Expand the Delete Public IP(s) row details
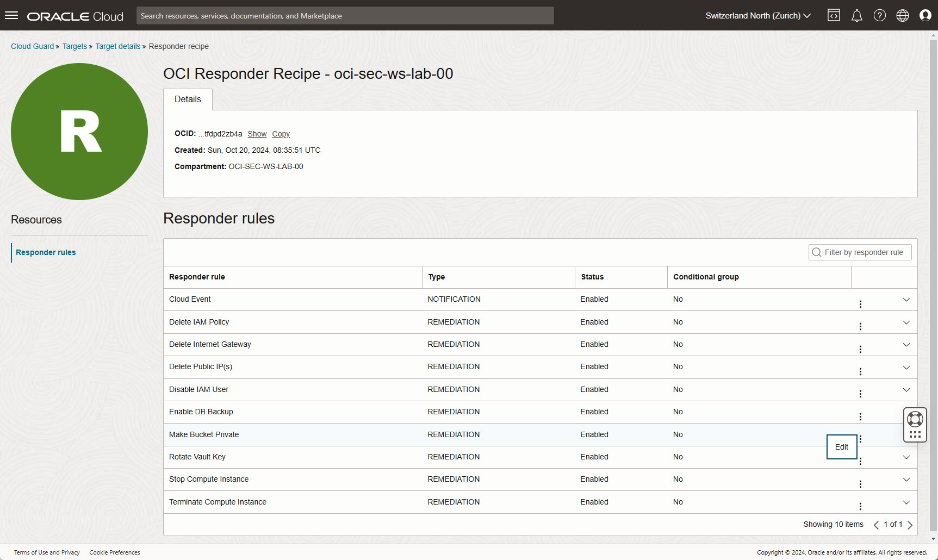Viewport: 938px width, 560px height. [x=906, y=368]
